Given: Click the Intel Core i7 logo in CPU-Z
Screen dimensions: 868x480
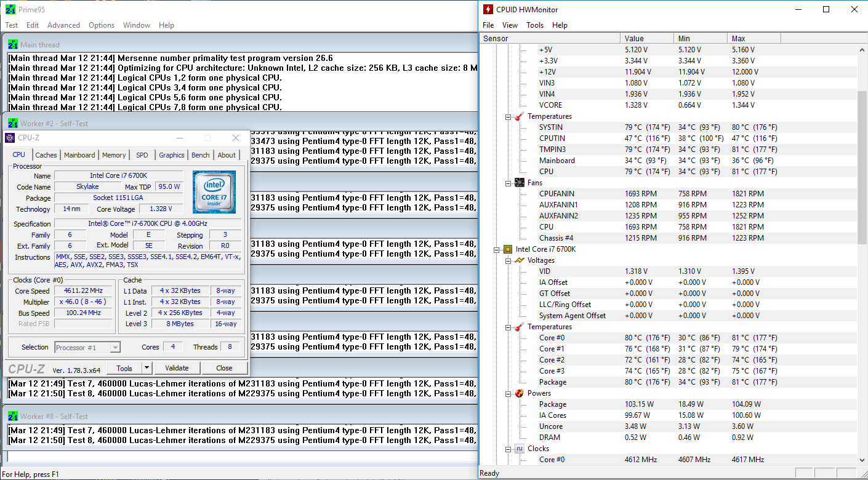Looking at the screenshot, I should [214, 192].
